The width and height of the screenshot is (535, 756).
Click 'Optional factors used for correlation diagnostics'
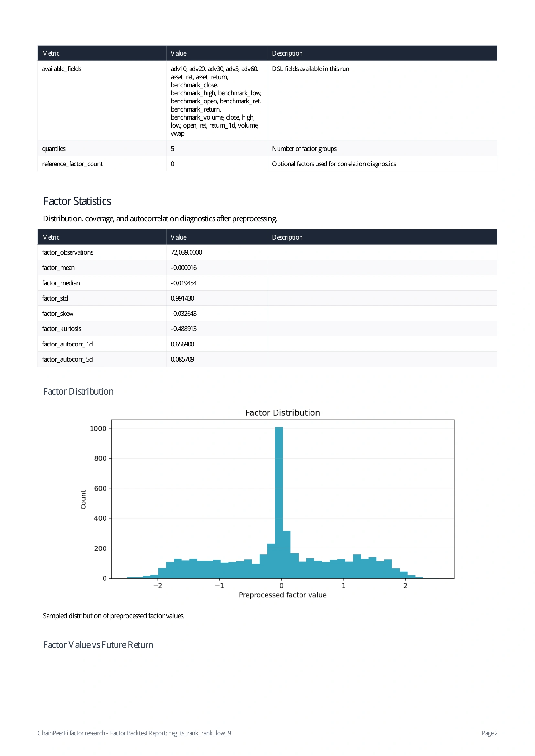pyautogui.click(x=334, y=164)
